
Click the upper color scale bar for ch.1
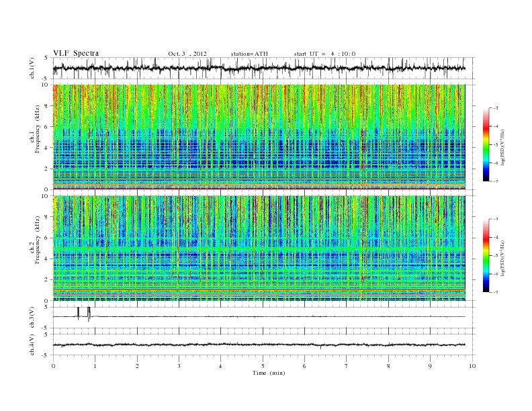(x=486, y=144)
